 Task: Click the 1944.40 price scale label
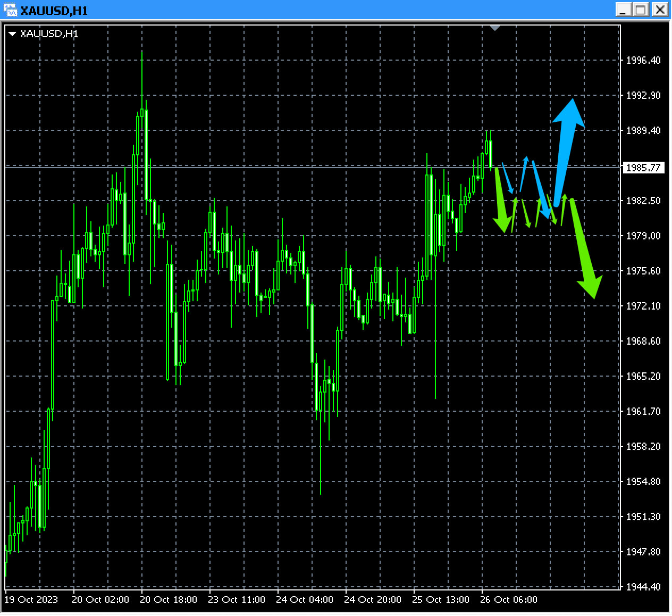coord(643,587)
